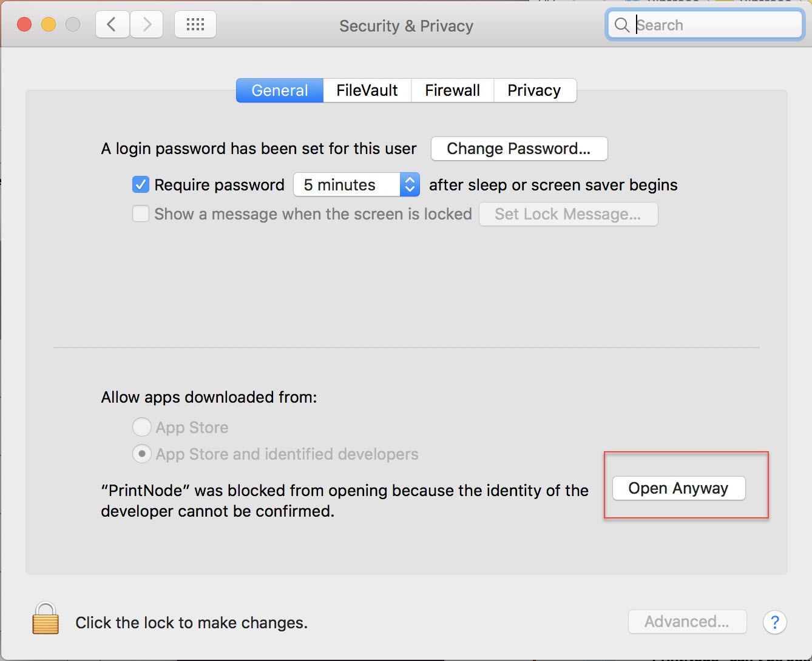Click the Change Password button
Image resolution: width=812 pixels, height=661 pixels.
click(519, 149)
